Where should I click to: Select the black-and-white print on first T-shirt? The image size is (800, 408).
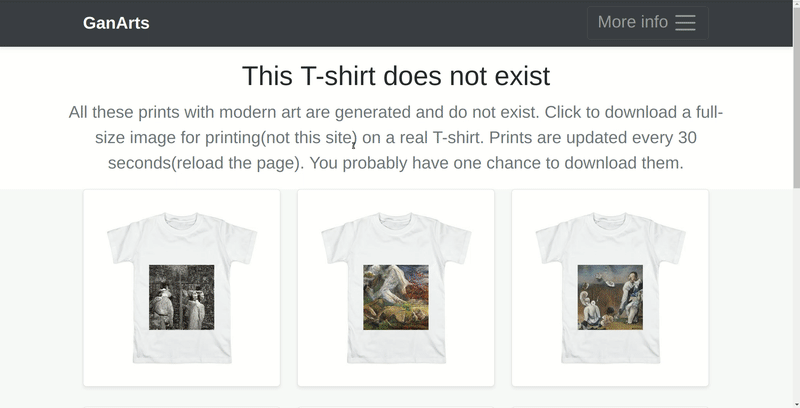[x=182, y=297]
